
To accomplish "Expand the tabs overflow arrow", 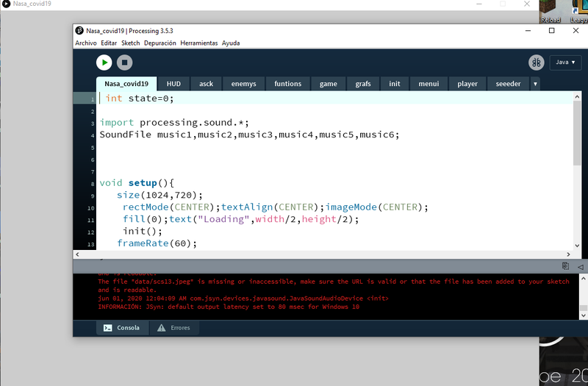I will click(x=535, y=84).
